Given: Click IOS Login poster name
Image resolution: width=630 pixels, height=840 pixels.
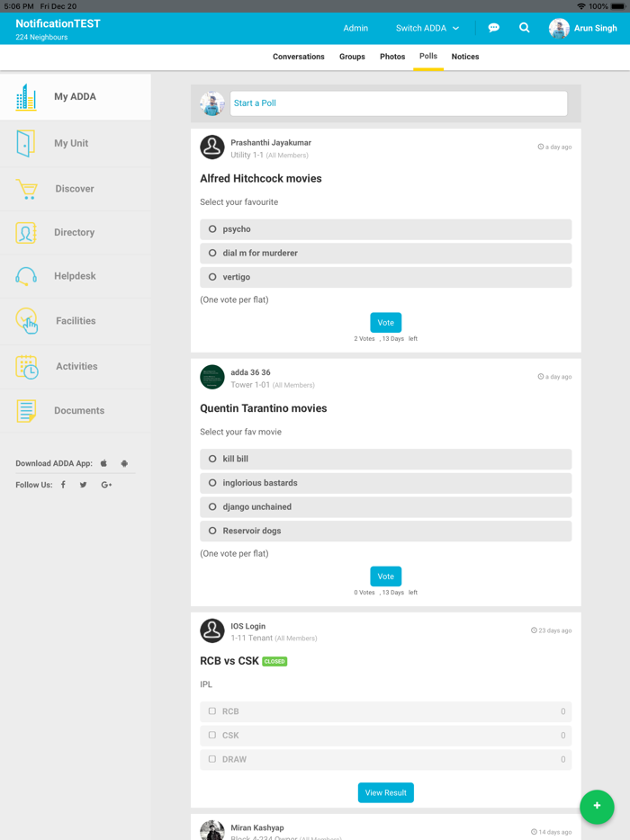Looking at the screenshot, I should pyautogui.click(x=247, y=626).
